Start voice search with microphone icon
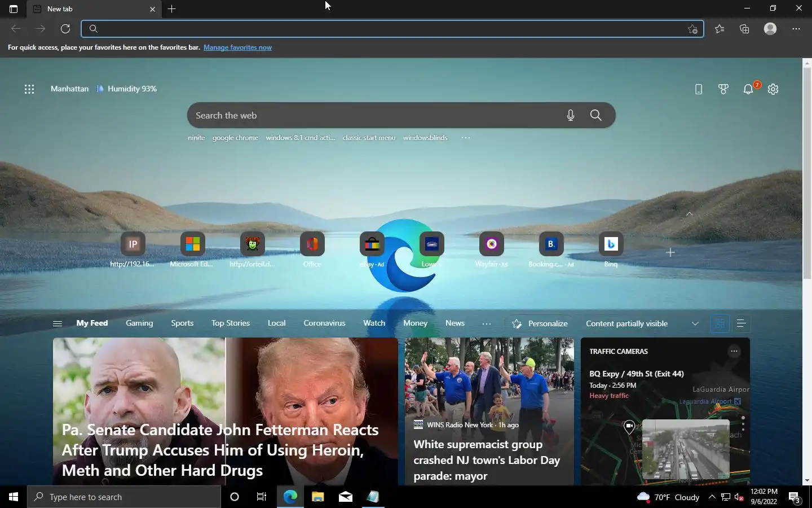Screen dimensions: 812x508 click(571, 115)
